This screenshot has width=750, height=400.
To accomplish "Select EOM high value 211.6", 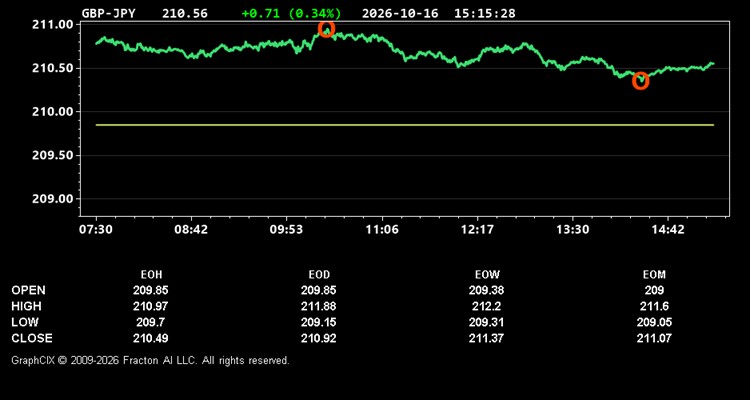I will coord(654,306).
